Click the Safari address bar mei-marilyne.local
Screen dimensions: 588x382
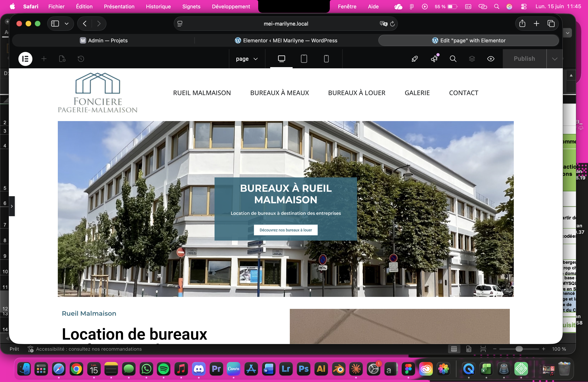[x=286, y=24]
